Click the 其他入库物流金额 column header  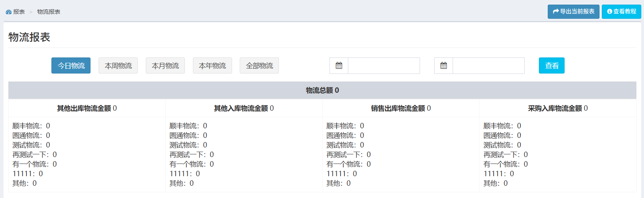[244, 108]
